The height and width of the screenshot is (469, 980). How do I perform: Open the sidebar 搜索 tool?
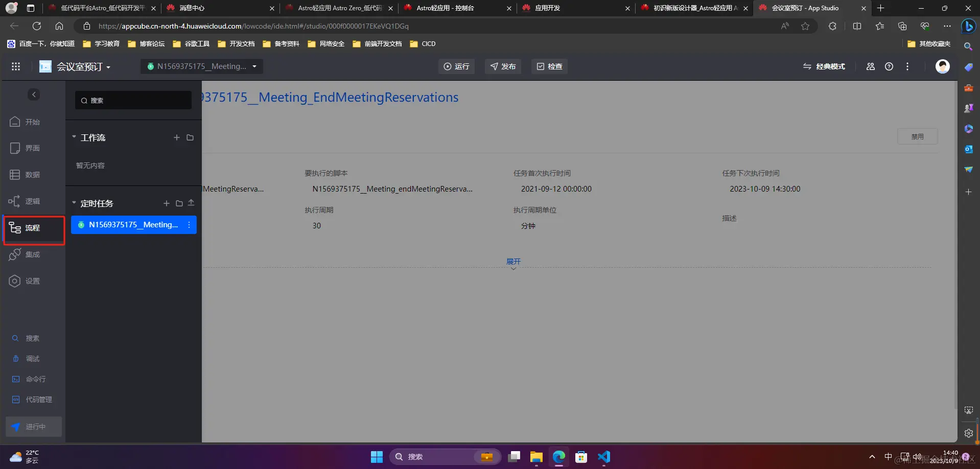[26, 338]
